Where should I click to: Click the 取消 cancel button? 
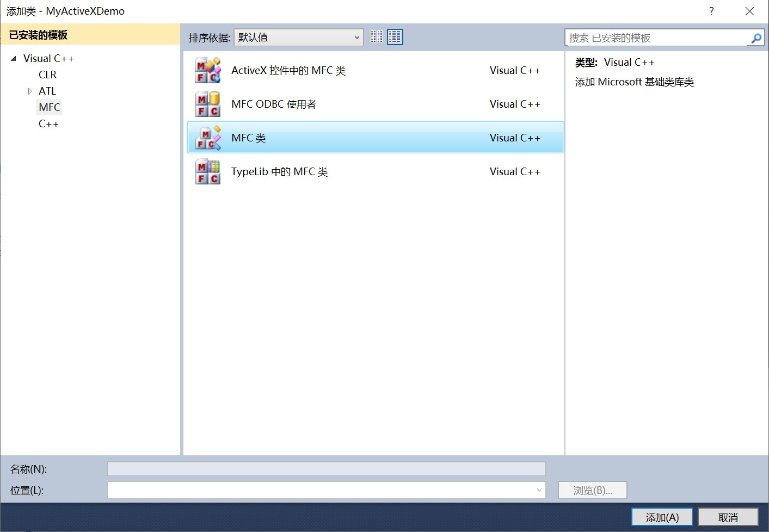[x=728, y=517]
